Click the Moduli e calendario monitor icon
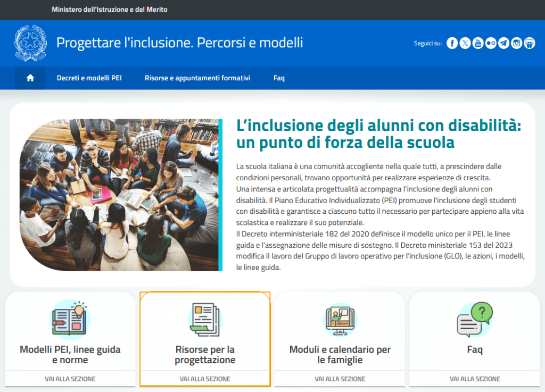The width and height of the screenshot is (545, 392). pyautogui.click(x=340, y=320)
